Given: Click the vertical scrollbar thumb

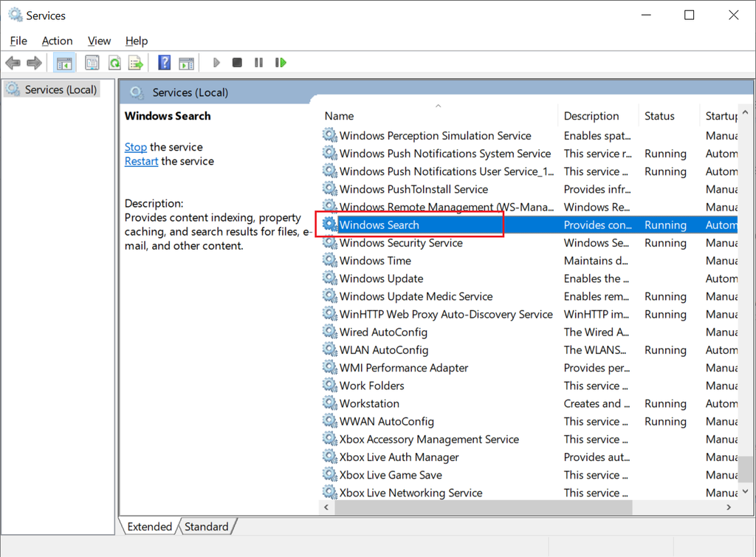Looking at the screenshot, I should pyautogui.click(x=746, y=469).
